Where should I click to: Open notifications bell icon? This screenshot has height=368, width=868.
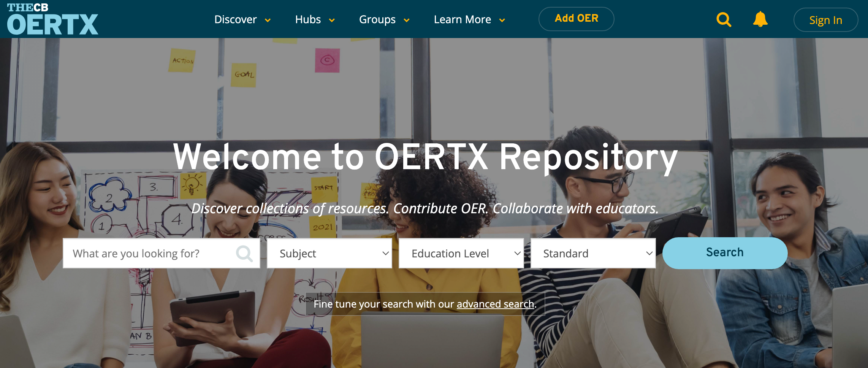pos(760,19)
